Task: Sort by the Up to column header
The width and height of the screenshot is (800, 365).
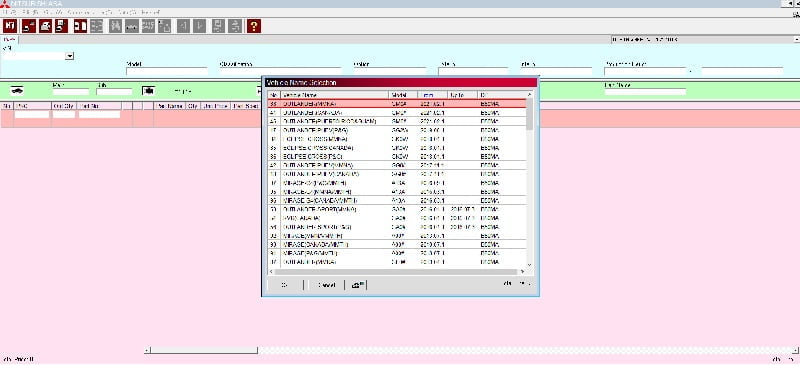Action: [462, 95]
